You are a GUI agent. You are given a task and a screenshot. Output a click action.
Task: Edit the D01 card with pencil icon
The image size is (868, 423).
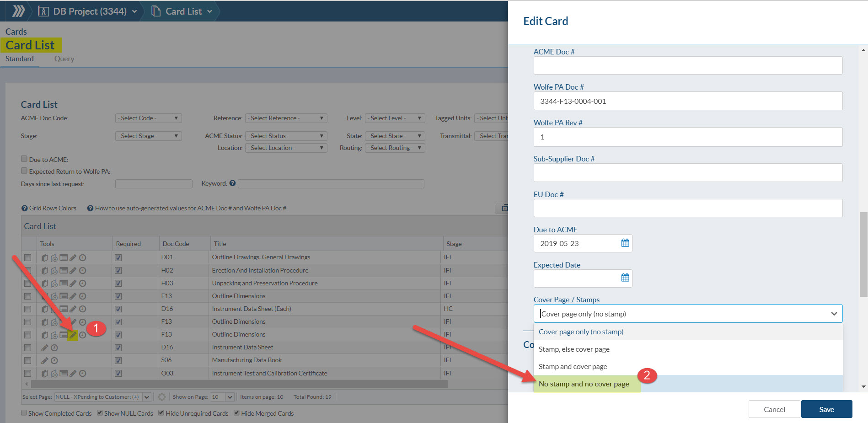tap(73, 257)
